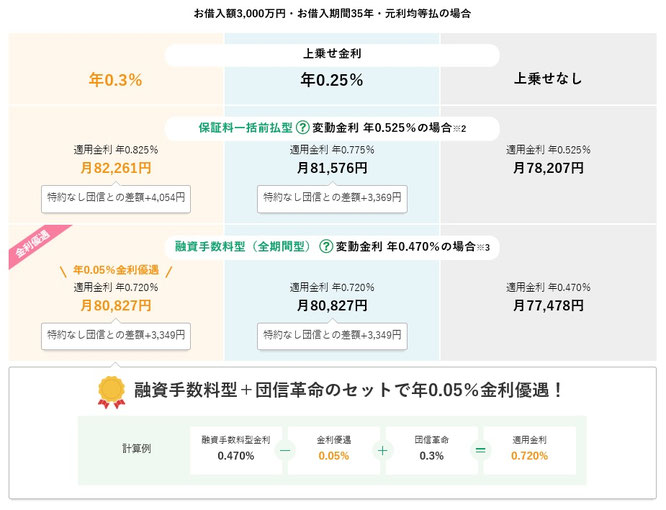Viewport: 666px width, 510px height.
Task: Select the monthly payment 月78,207円
Action: [x=548, y=168]
